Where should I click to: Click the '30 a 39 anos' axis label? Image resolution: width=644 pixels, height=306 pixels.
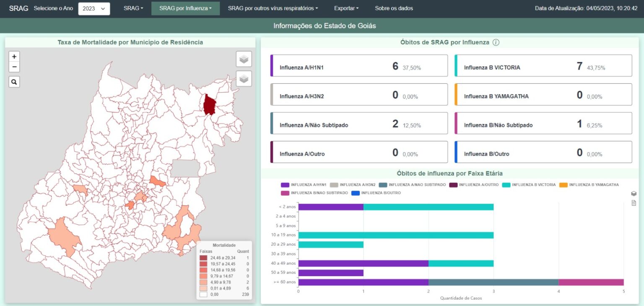pyautogui.click(x=284, y=254)
